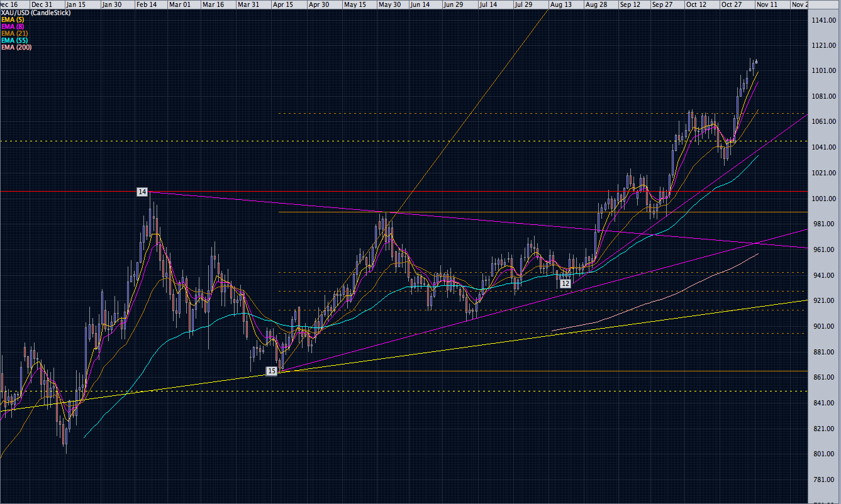Image resolution: width=841 pixels, height=504 pixels.
Task: Click the XAU/USD (CandleStick) legend label
Action: pos(35,13)
